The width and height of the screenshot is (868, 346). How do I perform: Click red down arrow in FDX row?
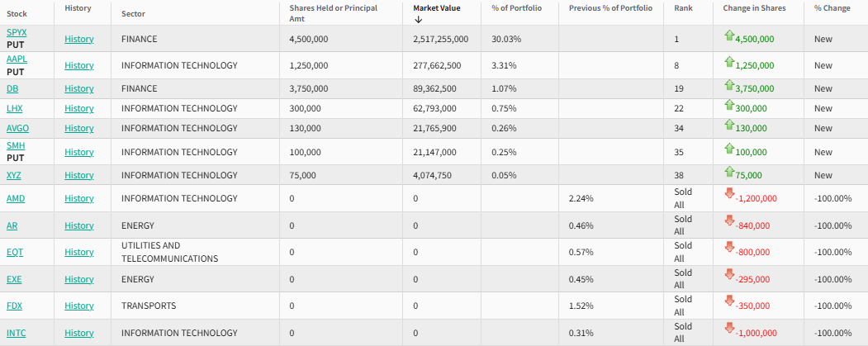(729, 301)
